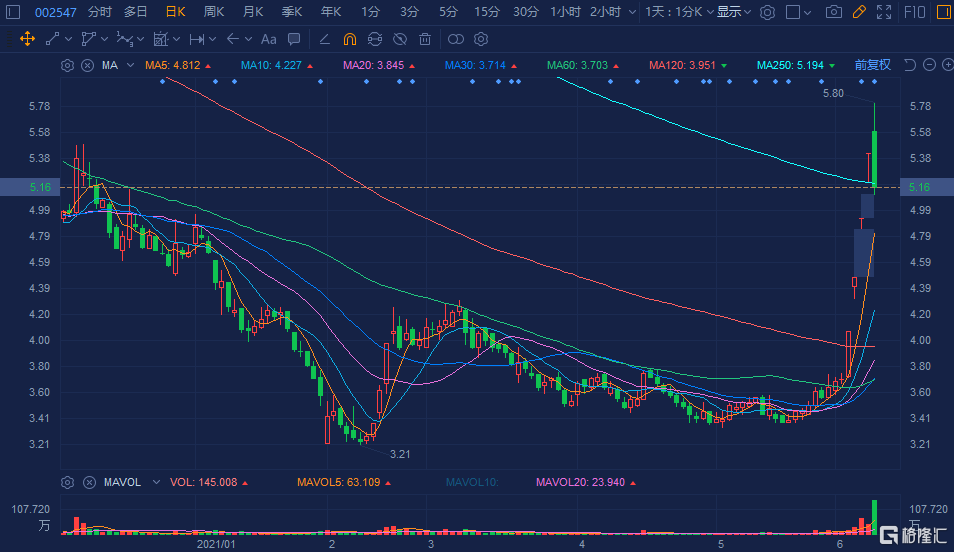The width and height of the screenshot is (954, 552).
Task: Open the 显示 display dropdown
Action: [x=733, y=12]
